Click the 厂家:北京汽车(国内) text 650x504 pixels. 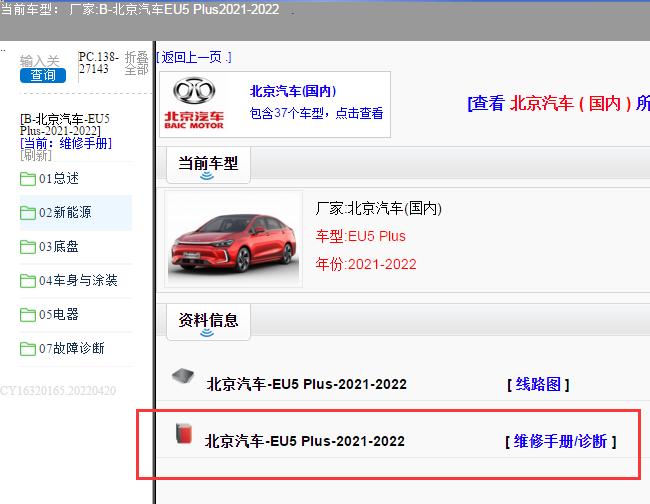[378, 208]
